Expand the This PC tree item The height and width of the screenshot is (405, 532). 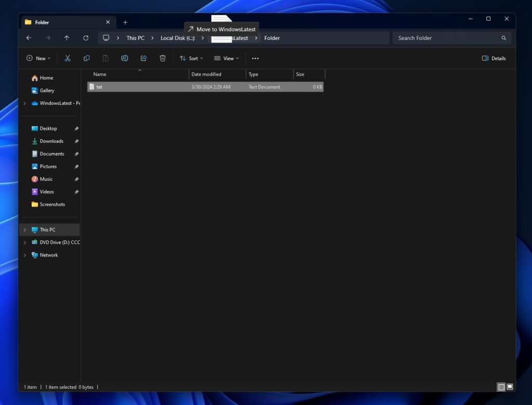pos(24,229)
